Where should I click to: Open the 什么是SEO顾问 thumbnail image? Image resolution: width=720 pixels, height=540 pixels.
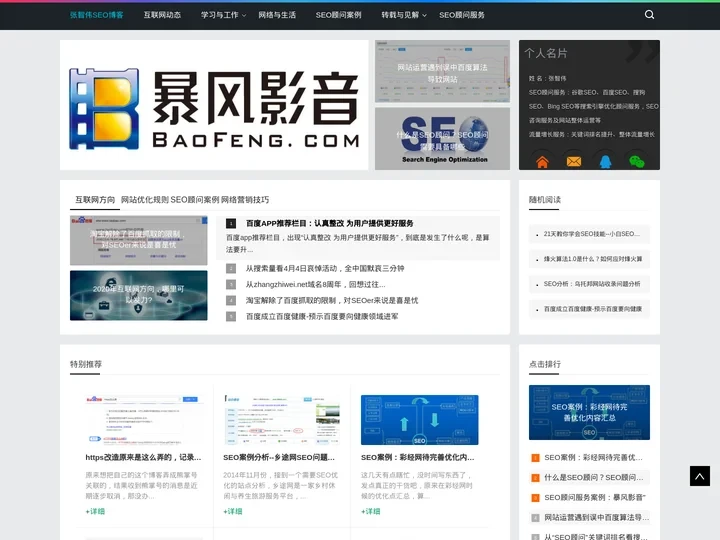pyautogui.click(x=442, y=139)
